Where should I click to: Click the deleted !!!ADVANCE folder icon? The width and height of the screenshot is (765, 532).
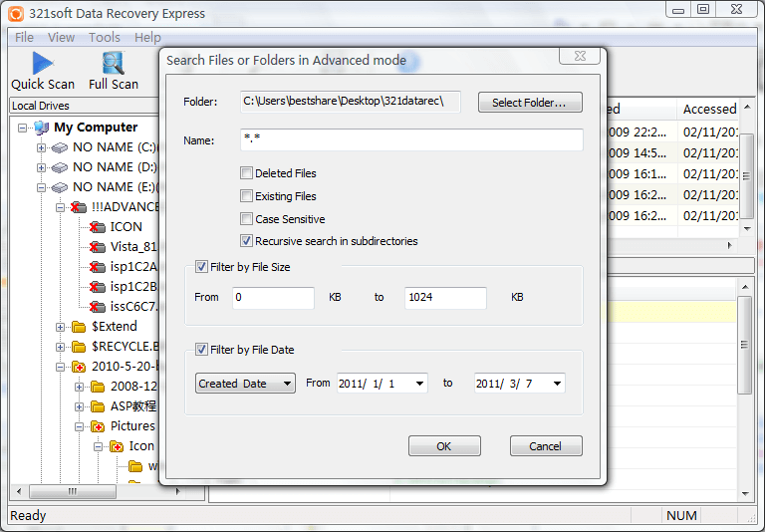(x=79, y=207)
